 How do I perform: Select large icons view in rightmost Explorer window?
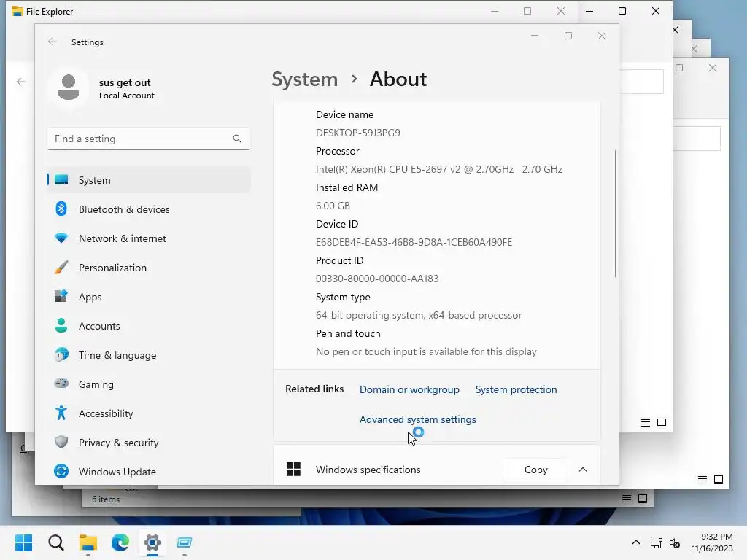tap(719, 480)
